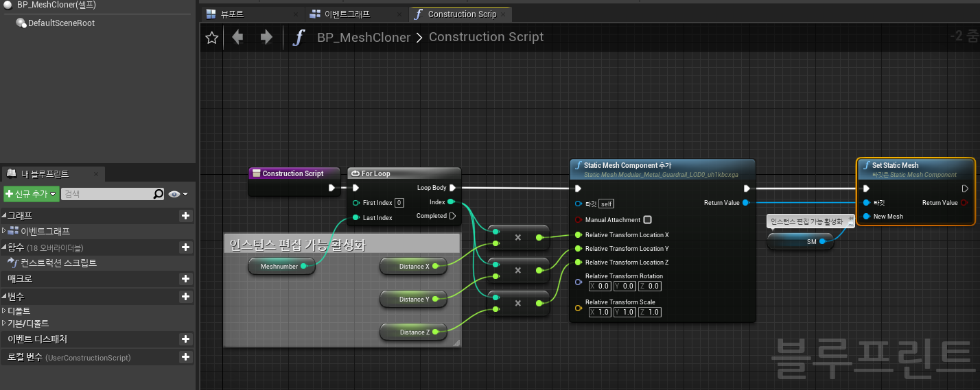The width and height of the screenshot is (980, 390).
Task: Switch to the 이벤트그래프 tab
Action: pyautogui.click(x=342, y=14)
